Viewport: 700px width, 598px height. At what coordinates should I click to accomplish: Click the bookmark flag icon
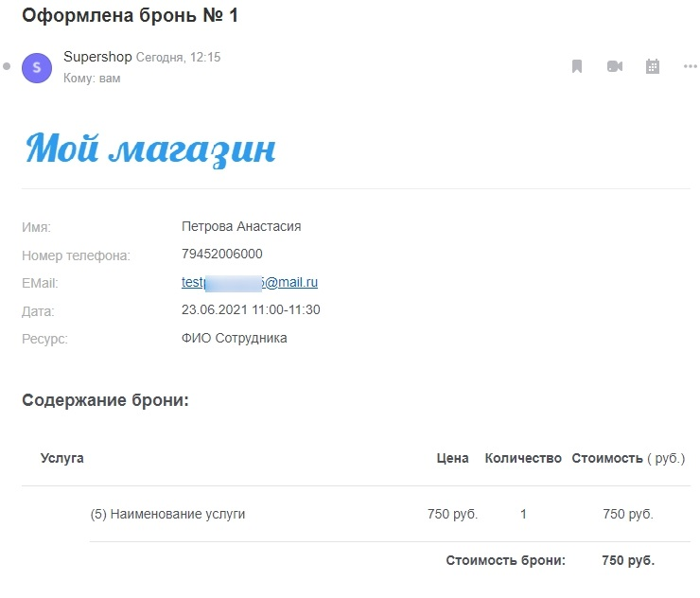[577, 66]
